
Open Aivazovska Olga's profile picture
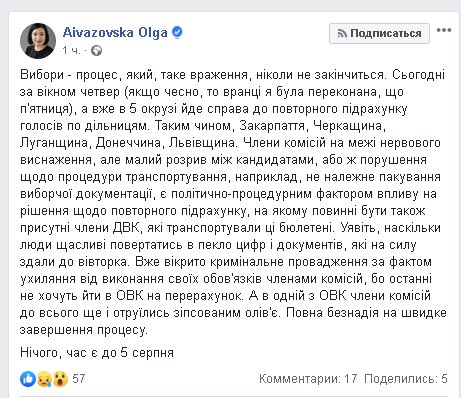(x=38, y=41)
